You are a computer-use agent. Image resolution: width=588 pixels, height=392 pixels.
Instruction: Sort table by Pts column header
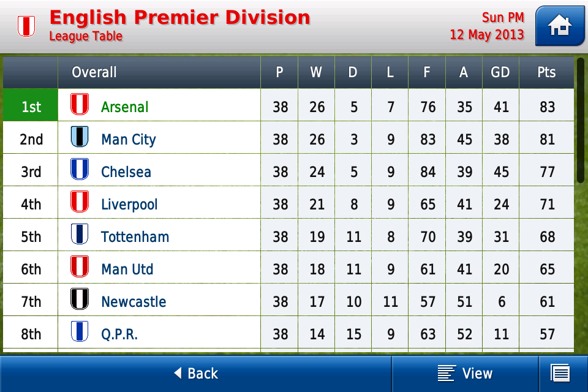click(x=546, y=72)
